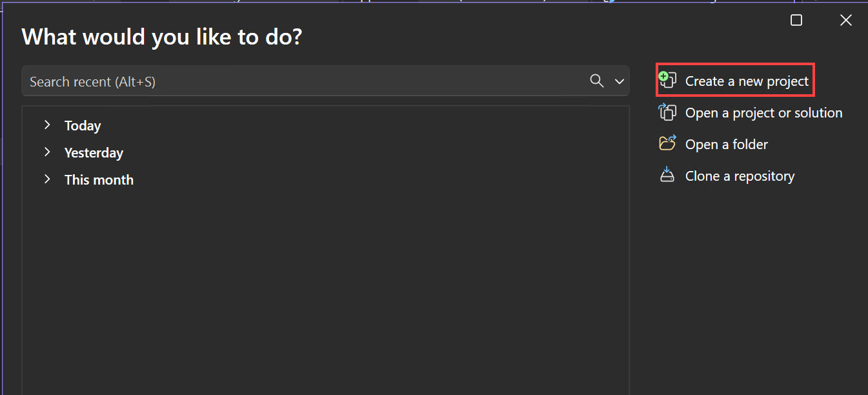Choose Open a project or solution
868x395 pixels.
[x=763, y=112]
